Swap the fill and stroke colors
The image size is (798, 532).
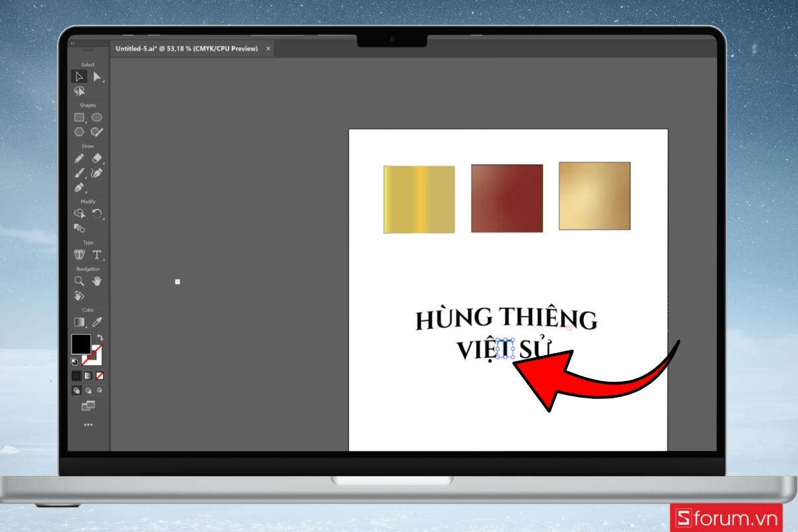pos(100,338)
